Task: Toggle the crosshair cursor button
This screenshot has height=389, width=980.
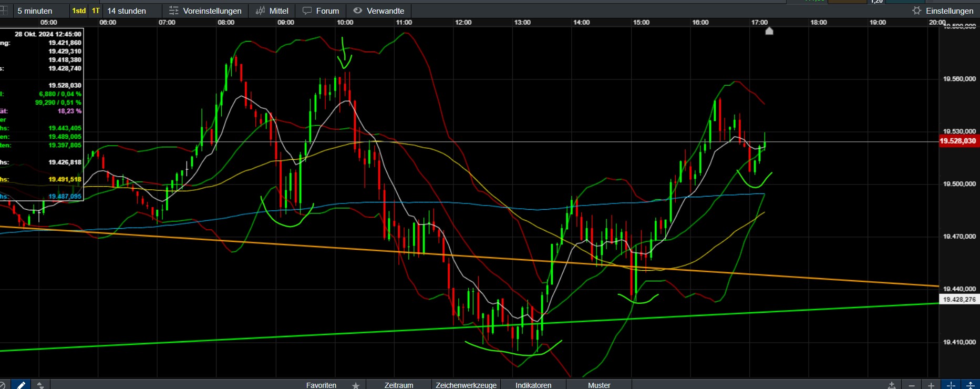Action: 951,385
